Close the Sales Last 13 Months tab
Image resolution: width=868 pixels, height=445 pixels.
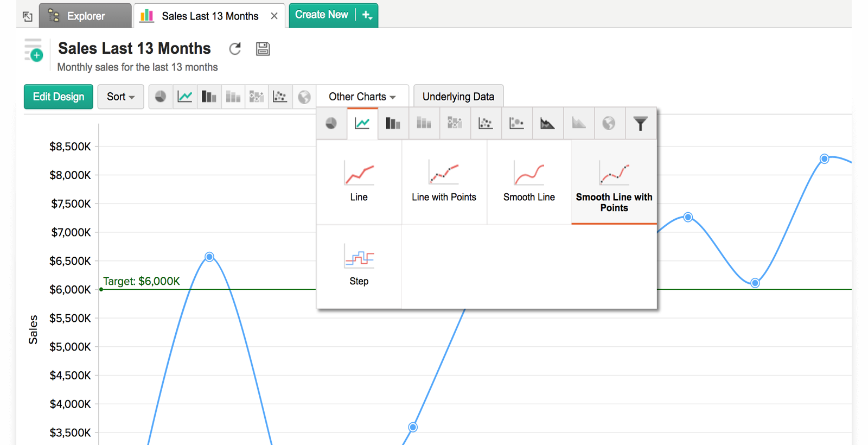(275, 16)
